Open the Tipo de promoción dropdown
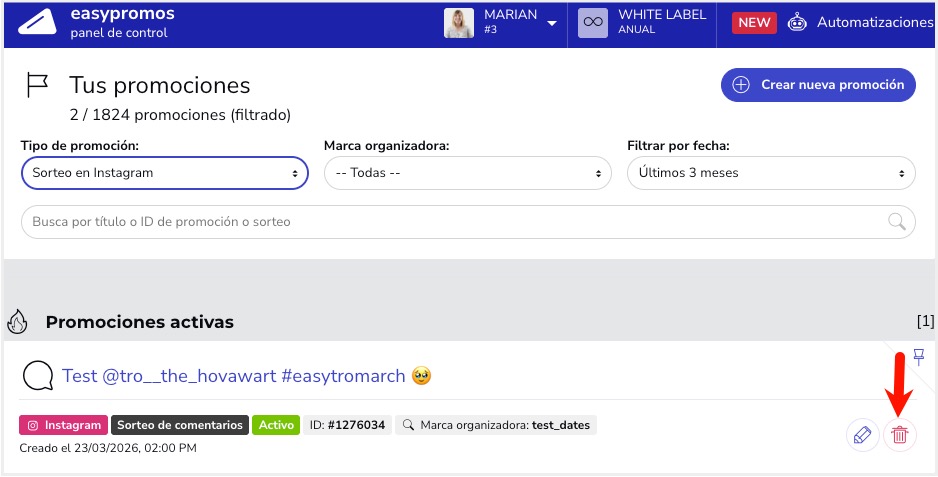Screen dimensions: 938x477 (x=164, y=173)
